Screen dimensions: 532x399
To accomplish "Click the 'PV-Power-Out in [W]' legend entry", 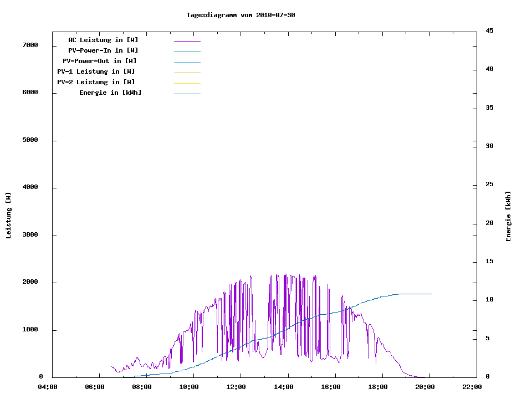I will tap(100, 61).
